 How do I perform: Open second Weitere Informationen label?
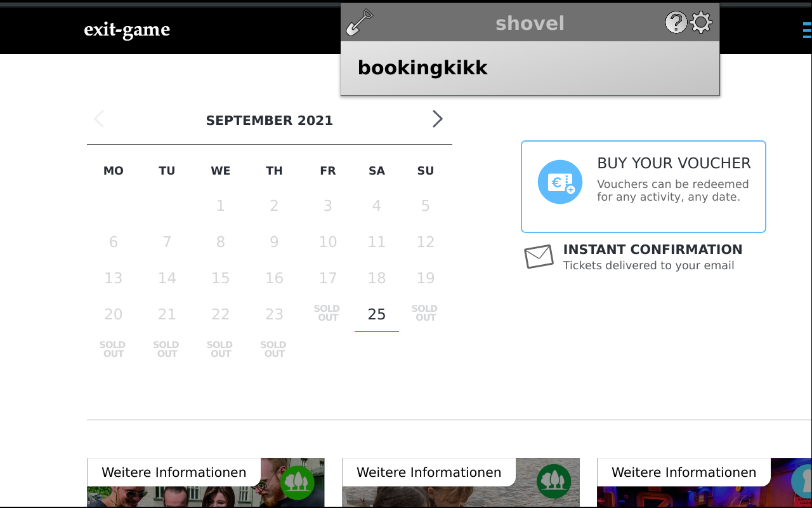pyautogui.click(x=429, y=472)
